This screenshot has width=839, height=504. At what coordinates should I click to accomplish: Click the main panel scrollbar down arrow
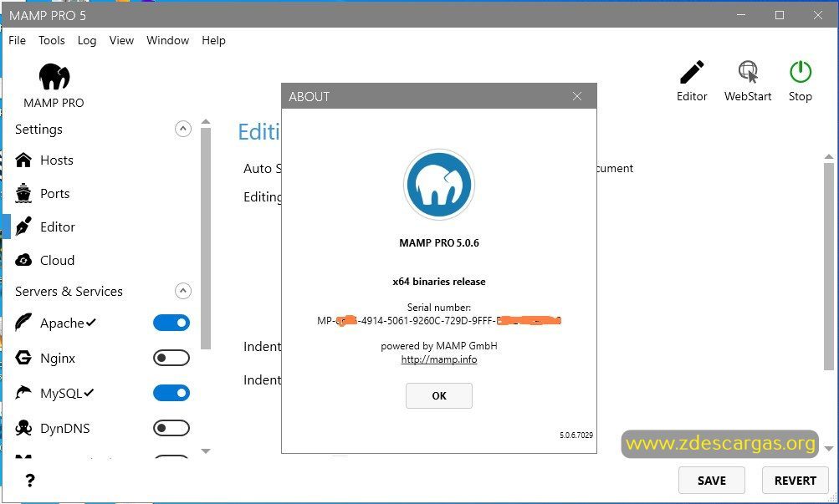[829, 449]
